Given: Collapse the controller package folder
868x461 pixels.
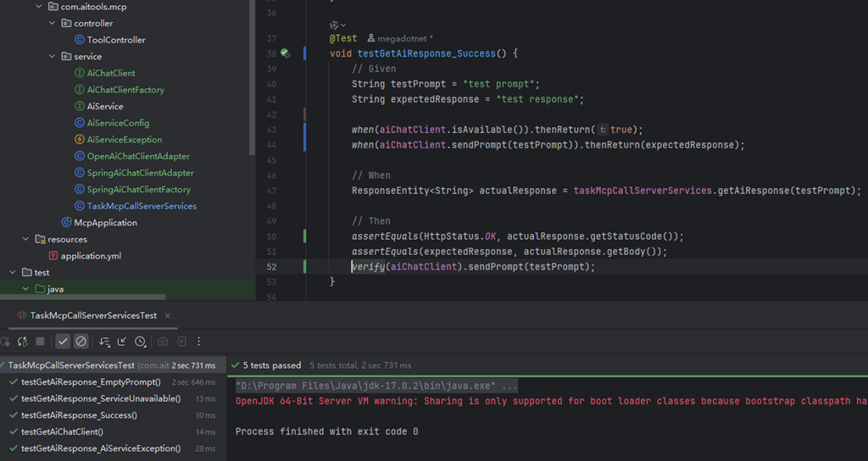Looking at the screenshot, I should click(x=52, y=23).
